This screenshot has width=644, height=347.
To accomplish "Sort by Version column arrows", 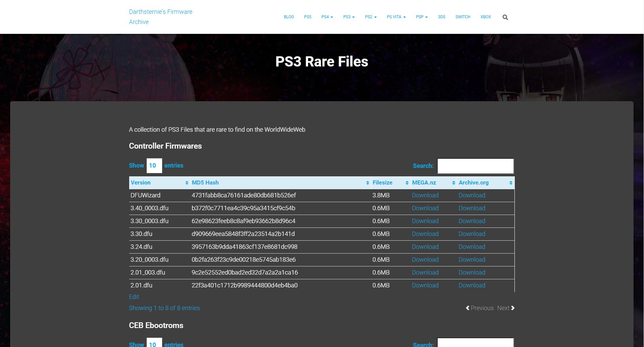I will 187,183.
